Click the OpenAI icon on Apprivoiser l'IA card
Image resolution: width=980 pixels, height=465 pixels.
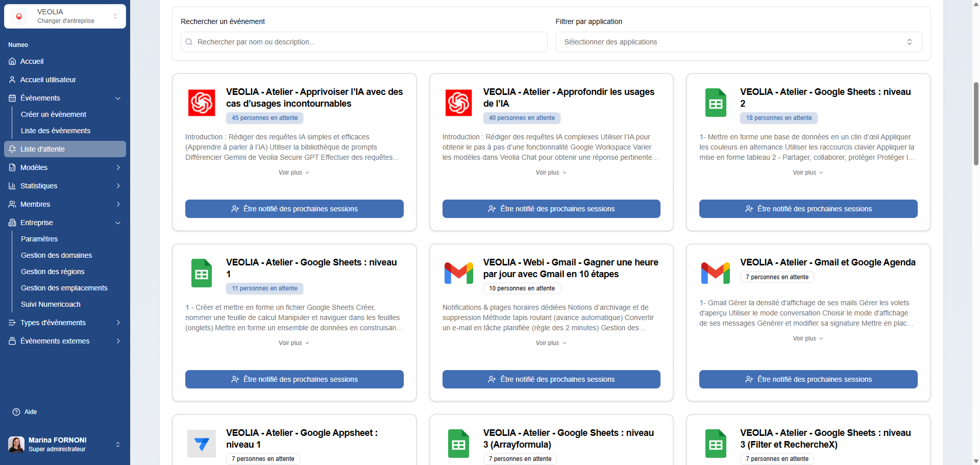pyautogui.click(x=202, y=103)
